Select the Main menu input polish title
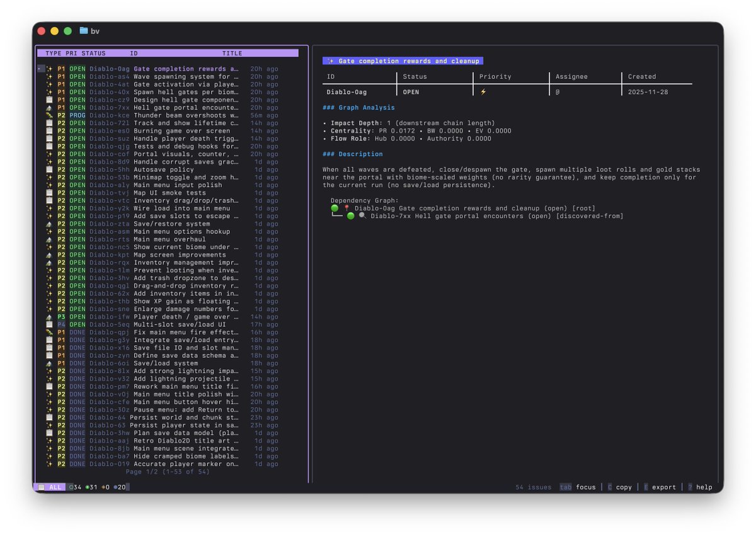 (178, 185)
